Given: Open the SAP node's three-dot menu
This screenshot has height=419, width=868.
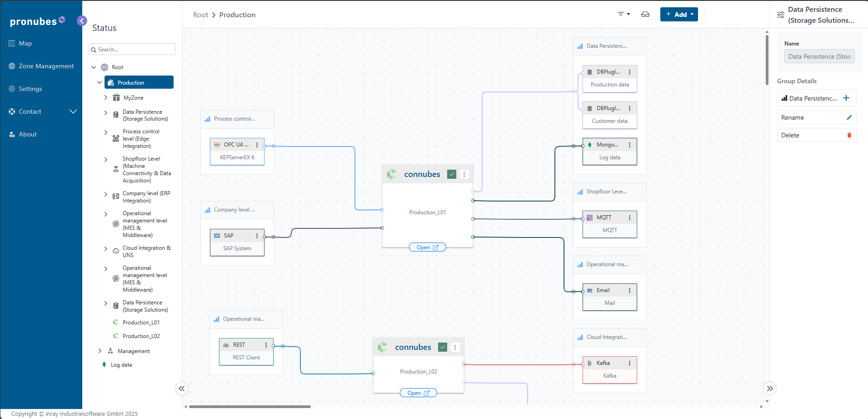Looking at the screenshot, I should tap(257, 236).
